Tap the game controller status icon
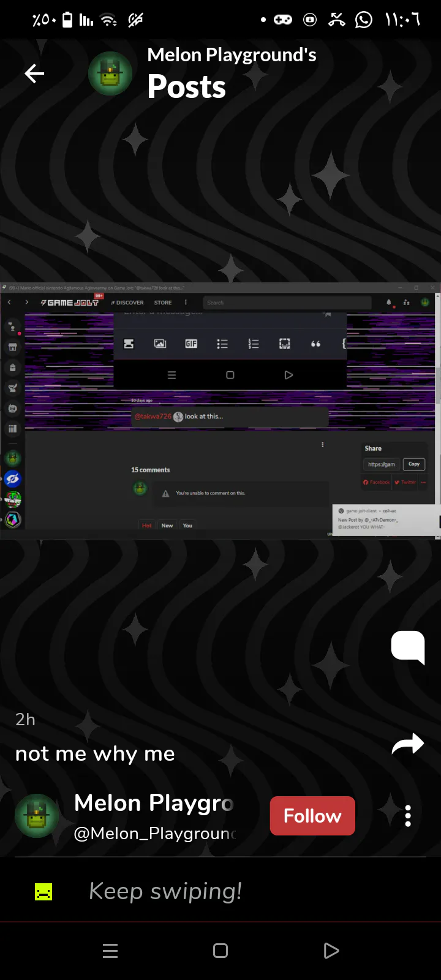The width and height of the screenshot is (441, 980). tap(282, 20)
